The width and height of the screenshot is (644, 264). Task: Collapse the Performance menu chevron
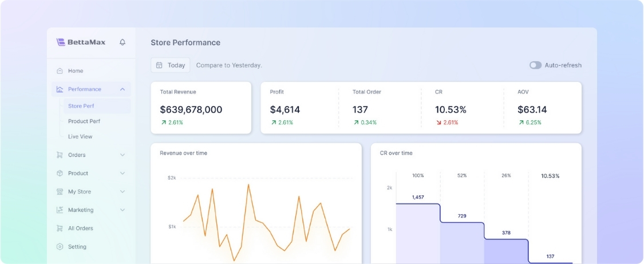click(x=123, y=89)
